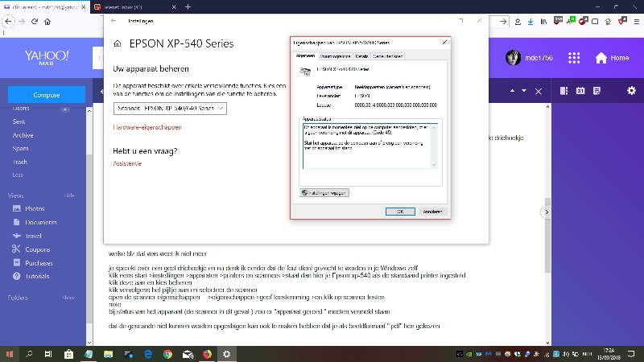
Task: Show the Folders section
Action: pos(68,298)
